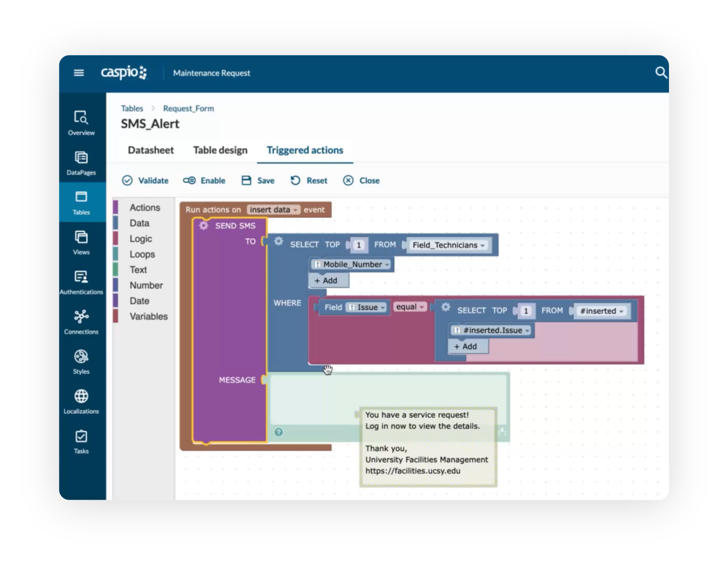Click gear icon on SEND SMS block
This screenshot has width=728, height=563.
[x=203, y=226]
